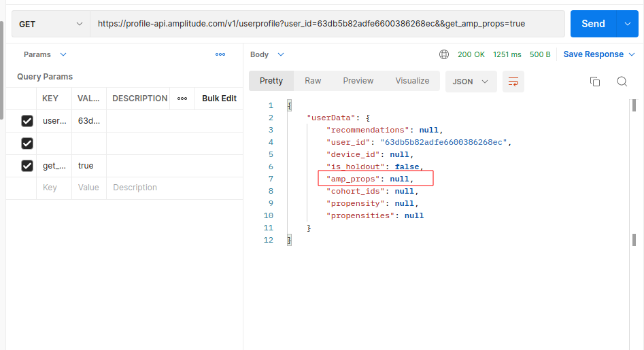Click the new Key placeholder field
Image resolution: width=644 pixels, height=350 pixels.
pyautogui.click(x=54, y=188)
